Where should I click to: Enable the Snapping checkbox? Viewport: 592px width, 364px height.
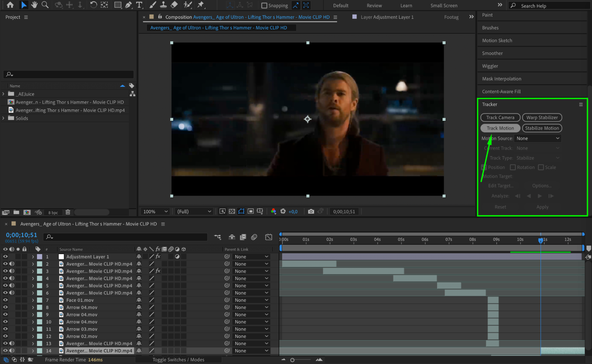point(264,5)
